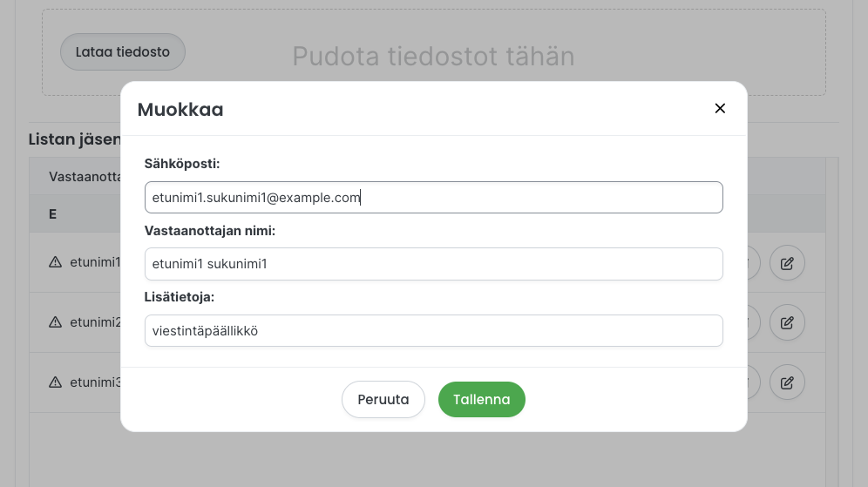This screenshot has width=868, height=487.
Task: Click the Muokkaa dialog title
Action: (180, 110)
